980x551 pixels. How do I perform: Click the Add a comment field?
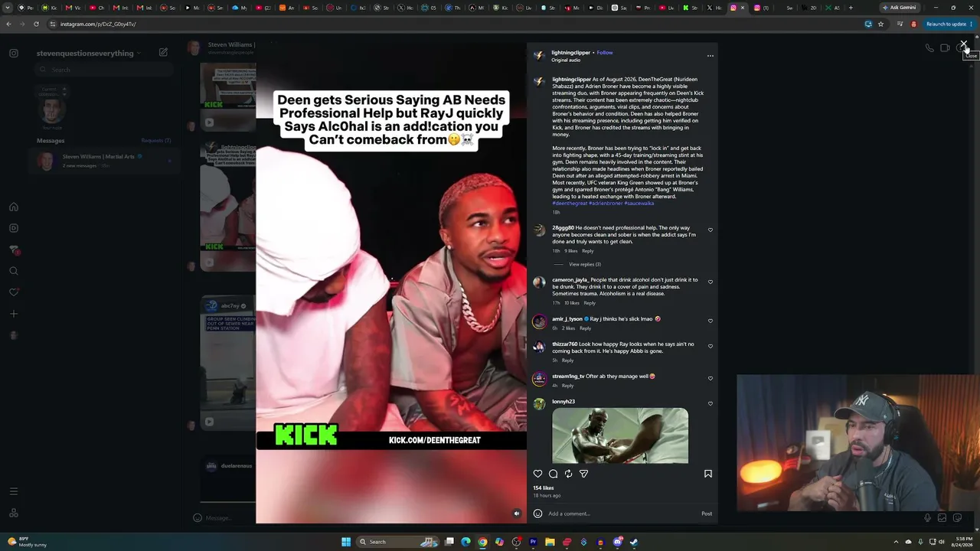pyautogui.click(x=622, y=514)
